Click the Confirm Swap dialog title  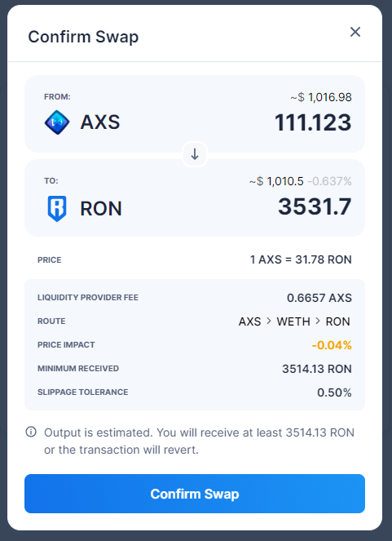click(83, 37)
